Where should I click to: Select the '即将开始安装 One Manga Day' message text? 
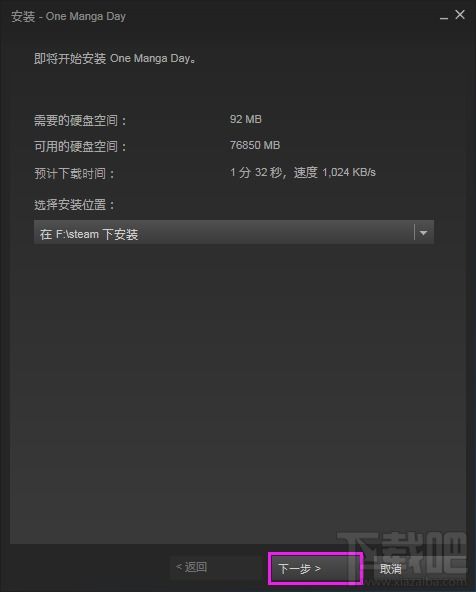click(115, 59)
